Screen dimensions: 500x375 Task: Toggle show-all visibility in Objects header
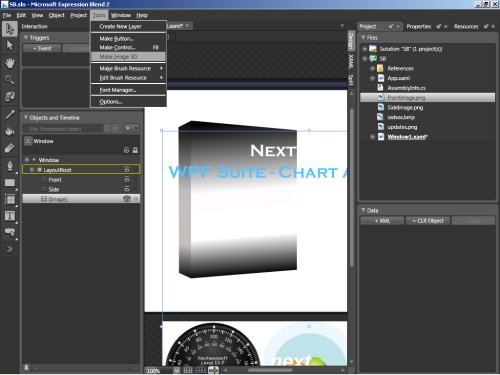tap(126, 150)
